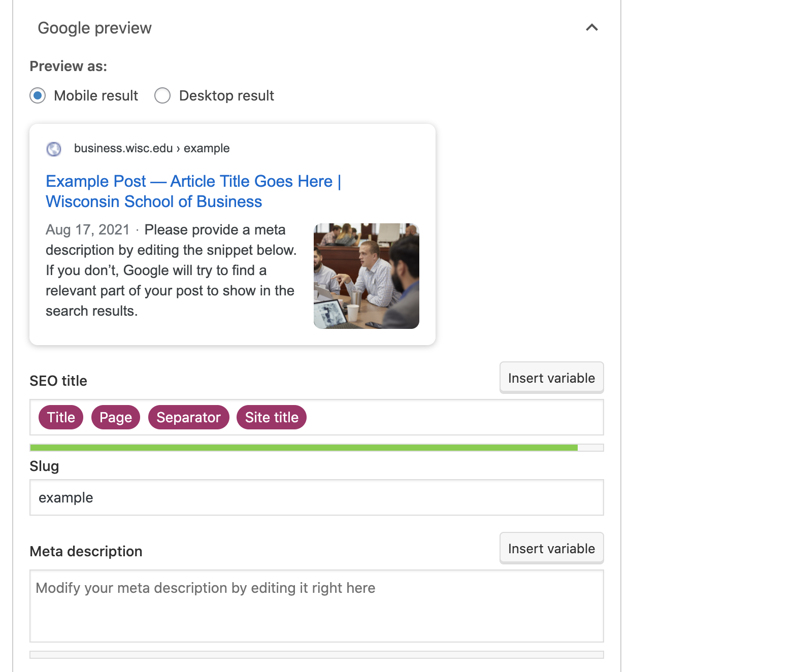Image resolution: width=797 pixels, height=672 pixels.
Task: Click the green SEO title length bar
Action: point(304,448)
